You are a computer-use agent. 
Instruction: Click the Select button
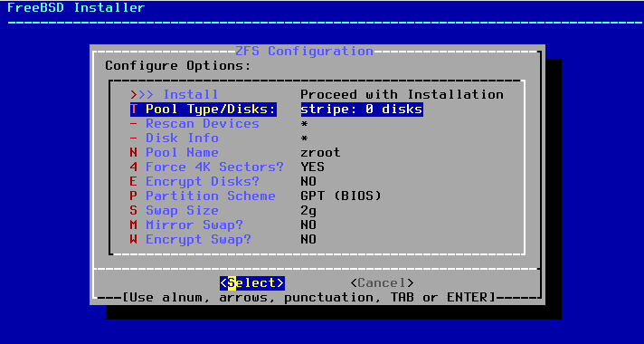tap(251, 282)
